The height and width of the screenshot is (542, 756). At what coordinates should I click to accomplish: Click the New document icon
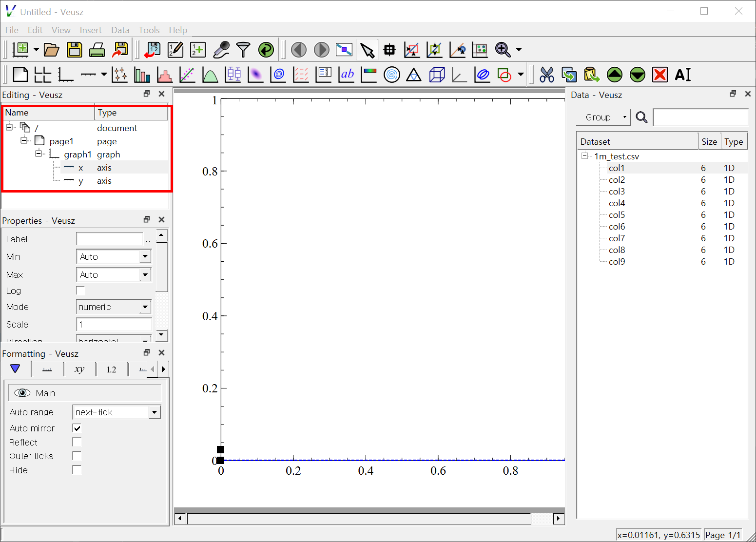coord(21,49)
